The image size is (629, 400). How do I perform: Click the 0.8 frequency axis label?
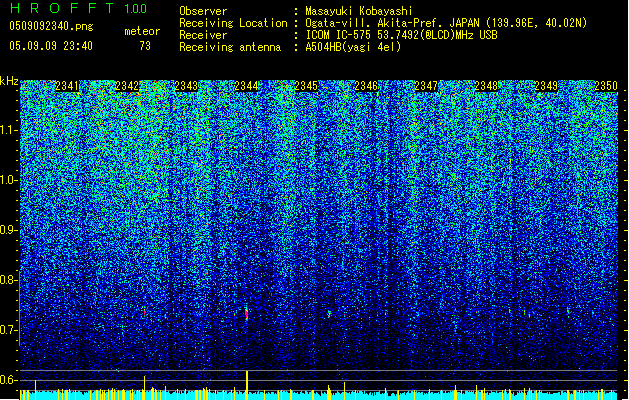coord(8,280)
